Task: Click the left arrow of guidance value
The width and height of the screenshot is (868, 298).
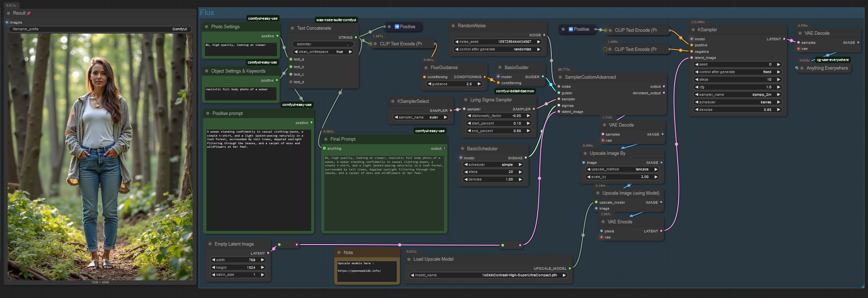Action: pos(429,84)
